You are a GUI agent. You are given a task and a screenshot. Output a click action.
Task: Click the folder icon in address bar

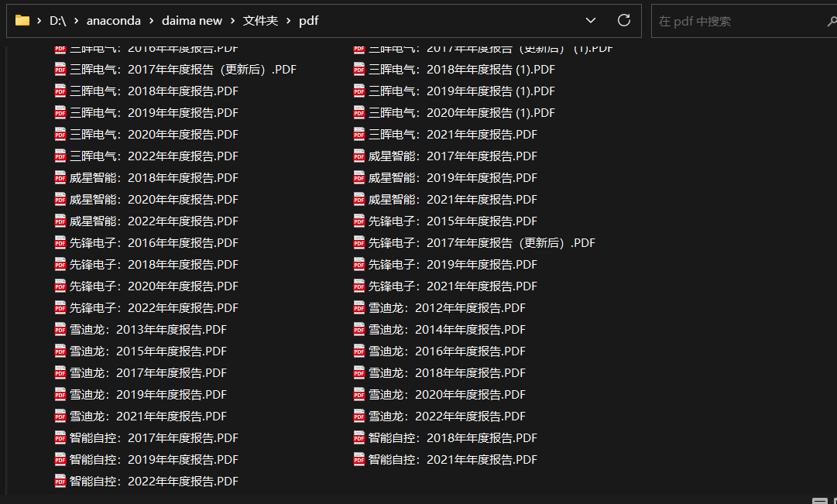click(22, 21)
